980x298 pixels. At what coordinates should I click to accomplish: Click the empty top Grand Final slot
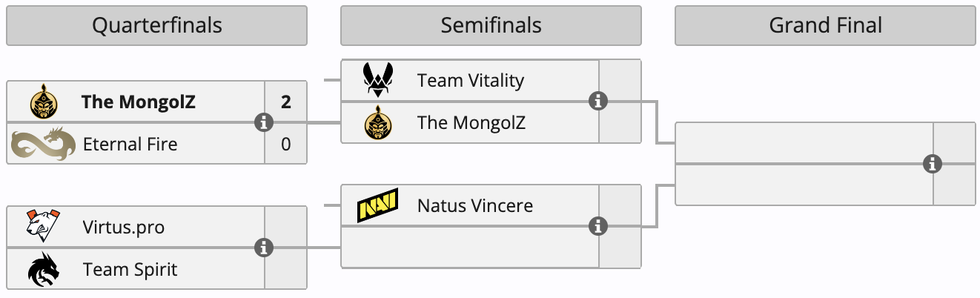804,143
